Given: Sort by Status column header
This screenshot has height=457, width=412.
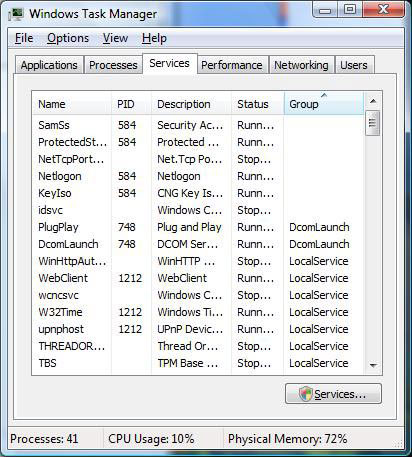Looking at the screenshot, I should tap(258, 104).
